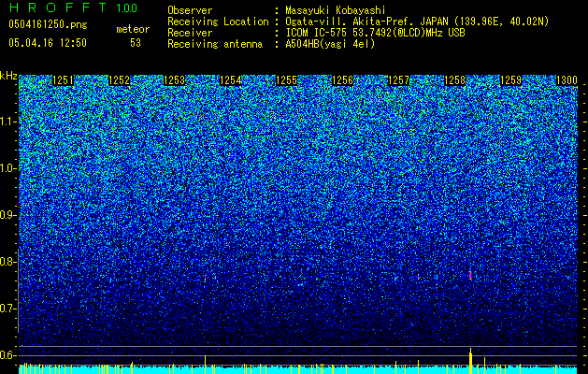Select the antenna value A504HB(yagi 4el)

click(x=330, y=44)
